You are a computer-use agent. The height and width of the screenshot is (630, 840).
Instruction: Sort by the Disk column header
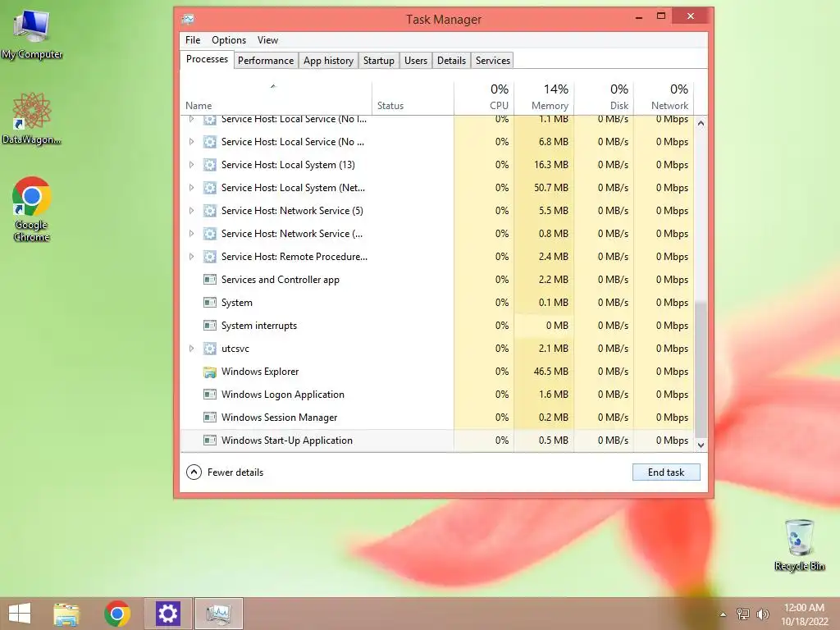pyautogui.click(x=605, y=98)
